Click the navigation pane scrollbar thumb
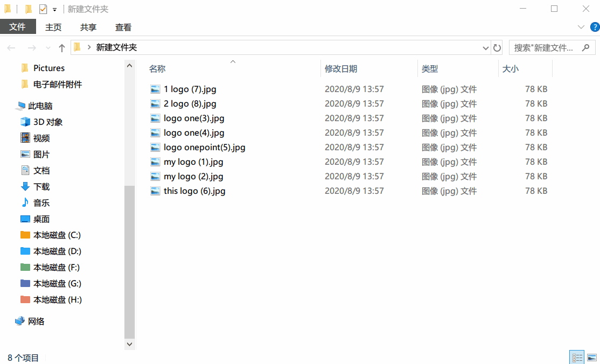Viewport: 600px width, 364px height. pos(129,262)
